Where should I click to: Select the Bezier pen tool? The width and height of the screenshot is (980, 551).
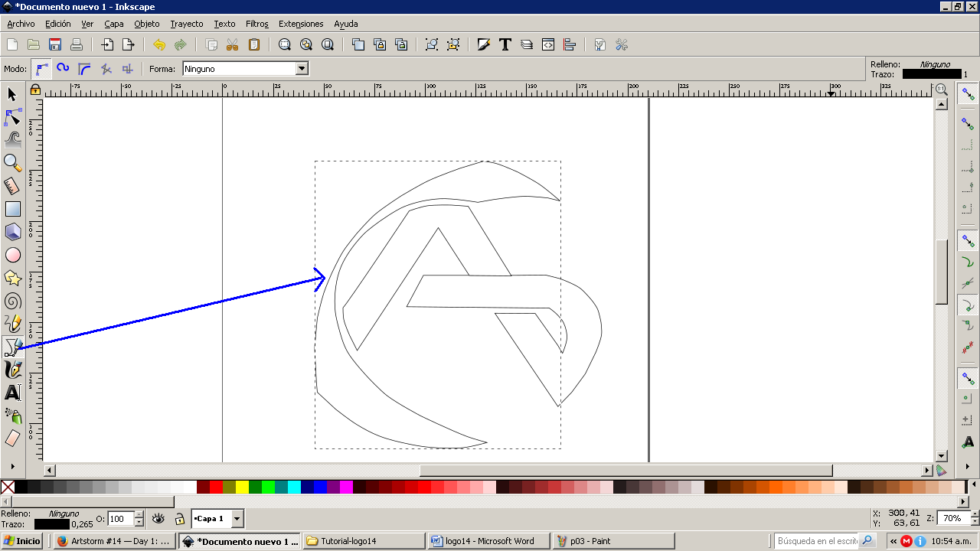tap(12, 347)
